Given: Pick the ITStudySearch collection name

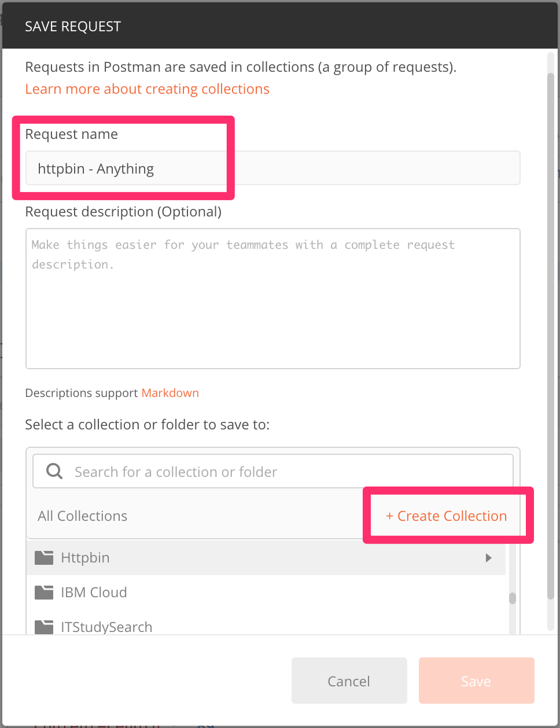Looking at the screenshot, I should 106,627.
